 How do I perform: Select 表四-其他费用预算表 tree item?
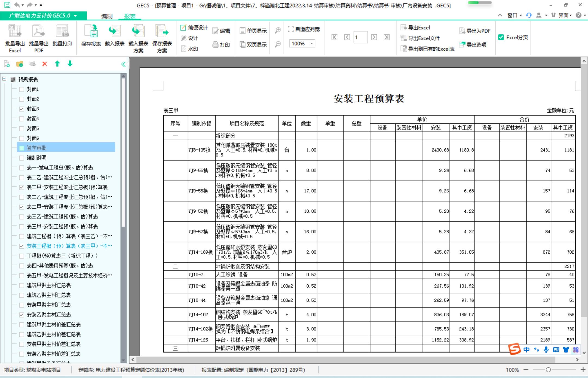(60, 266)
